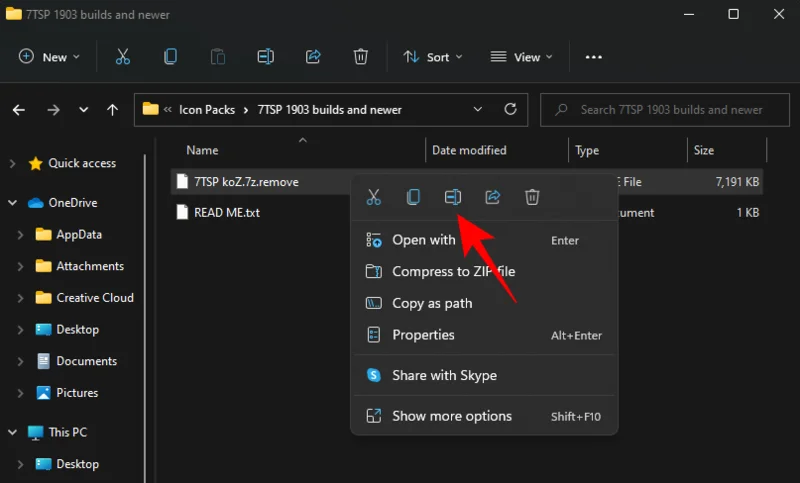800x483 pixels.
Task: Select the READ ME.txt file
Action: (x=227, y=212)
